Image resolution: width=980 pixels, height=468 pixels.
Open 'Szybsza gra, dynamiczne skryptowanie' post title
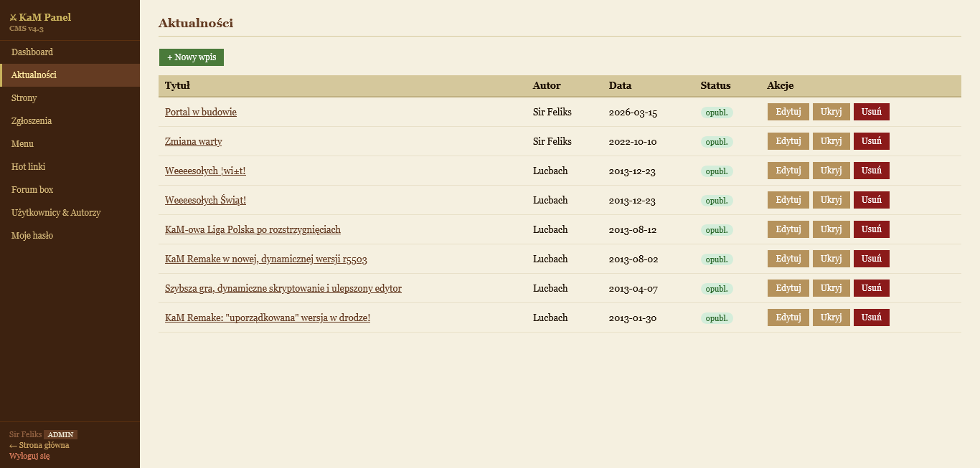[283, 289]
